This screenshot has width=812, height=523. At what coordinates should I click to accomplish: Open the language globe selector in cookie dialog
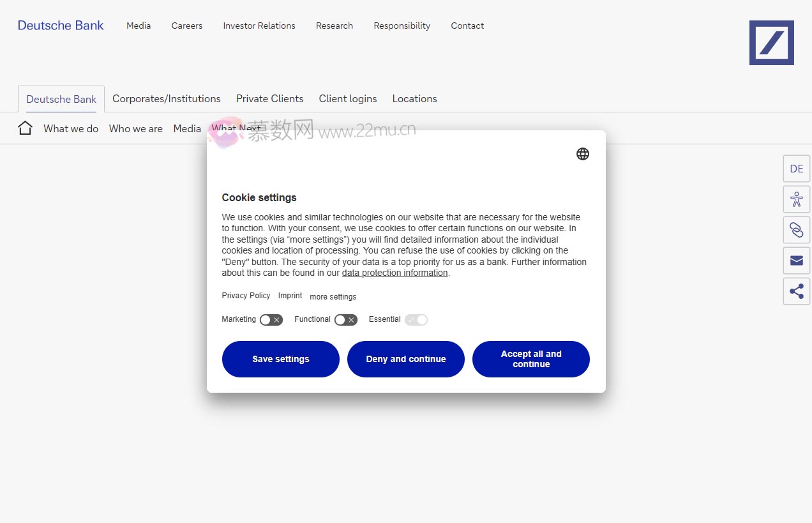tap(582, 154)
